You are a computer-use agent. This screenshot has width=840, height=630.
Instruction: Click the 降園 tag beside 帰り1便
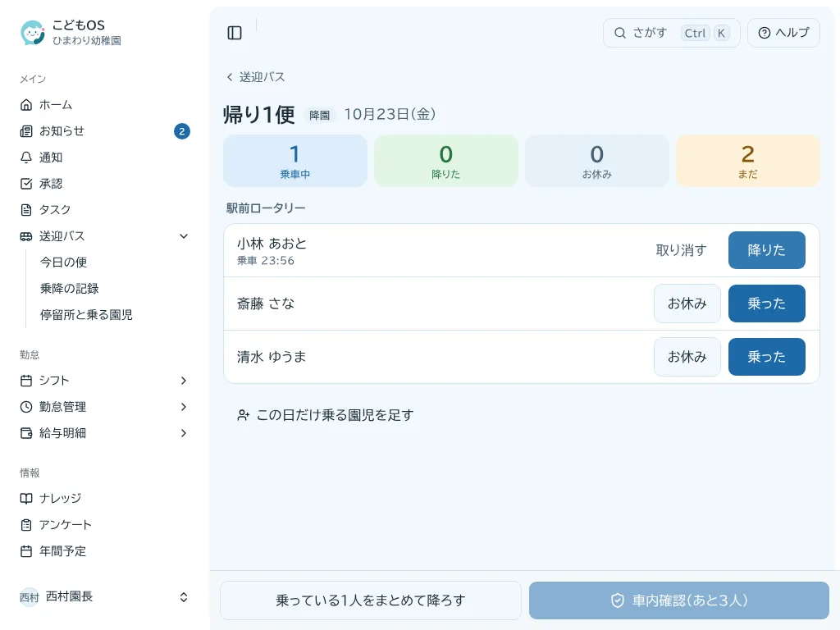point(320,115)
